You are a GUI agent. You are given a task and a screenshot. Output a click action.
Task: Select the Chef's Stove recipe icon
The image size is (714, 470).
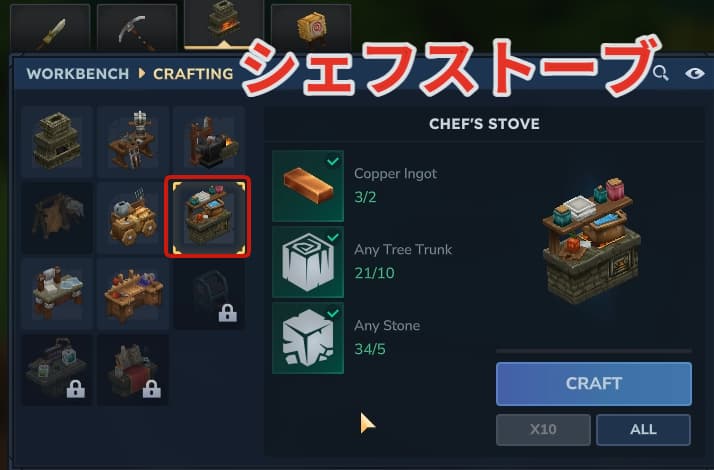[x=208, y=217]
